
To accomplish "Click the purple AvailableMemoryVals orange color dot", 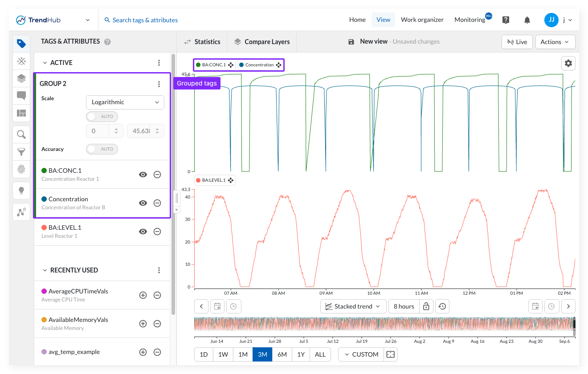I will pyautogui.click(x=44, y=320).
